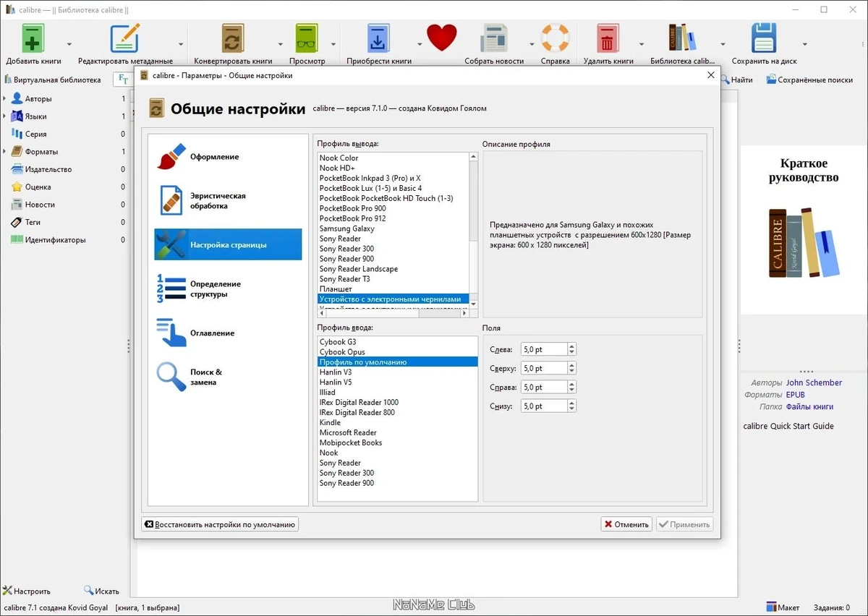Screen dimensions: 868x616
Task: Click the Искать magnifier at bottom left
Action: [89, 591]
